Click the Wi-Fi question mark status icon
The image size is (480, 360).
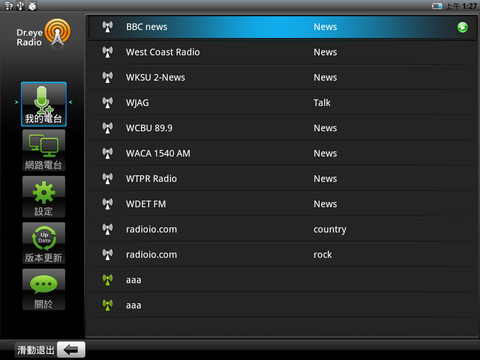[x=9, y=6]
